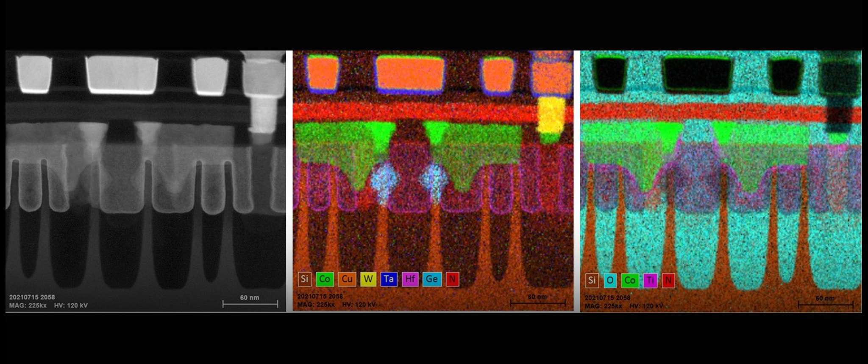The width and height of the screenshot is (868, 364).
Task: Click the scale bar in the middle map
Action: 537,302
